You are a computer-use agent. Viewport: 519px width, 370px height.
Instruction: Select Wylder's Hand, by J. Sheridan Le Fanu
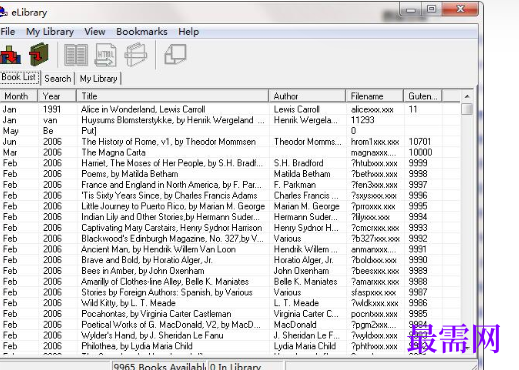(x=152, y=335)
